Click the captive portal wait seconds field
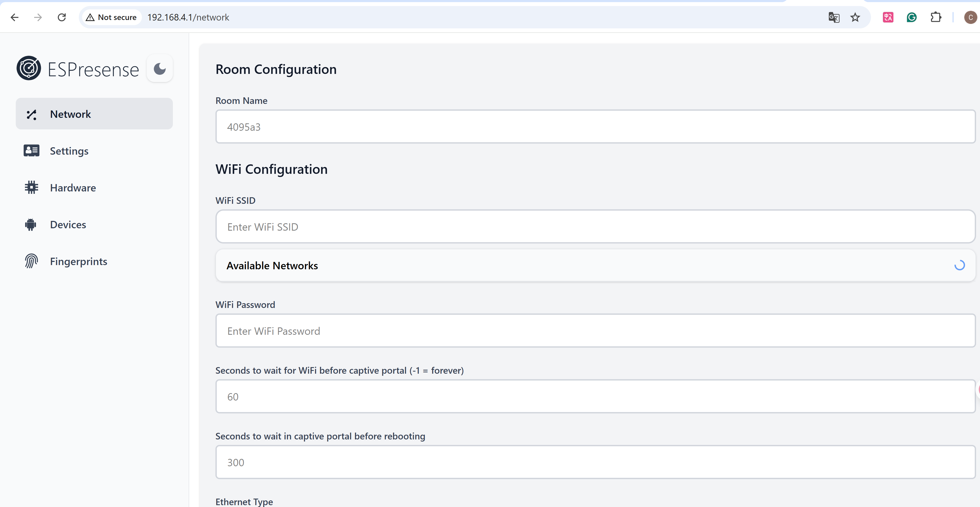 point(595,397)
